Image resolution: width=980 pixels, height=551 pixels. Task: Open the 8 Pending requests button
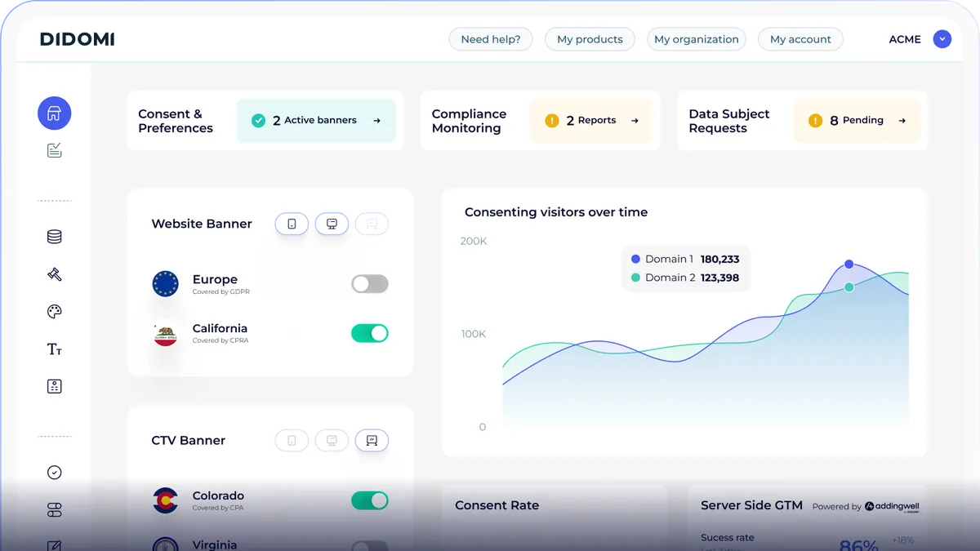click(x=857, y=121)
